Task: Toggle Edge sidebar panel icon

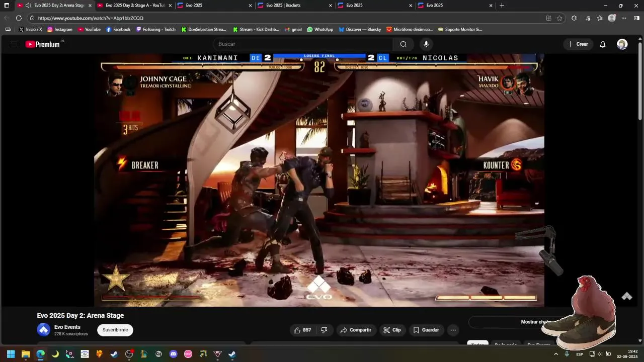Action: (636, 18)
